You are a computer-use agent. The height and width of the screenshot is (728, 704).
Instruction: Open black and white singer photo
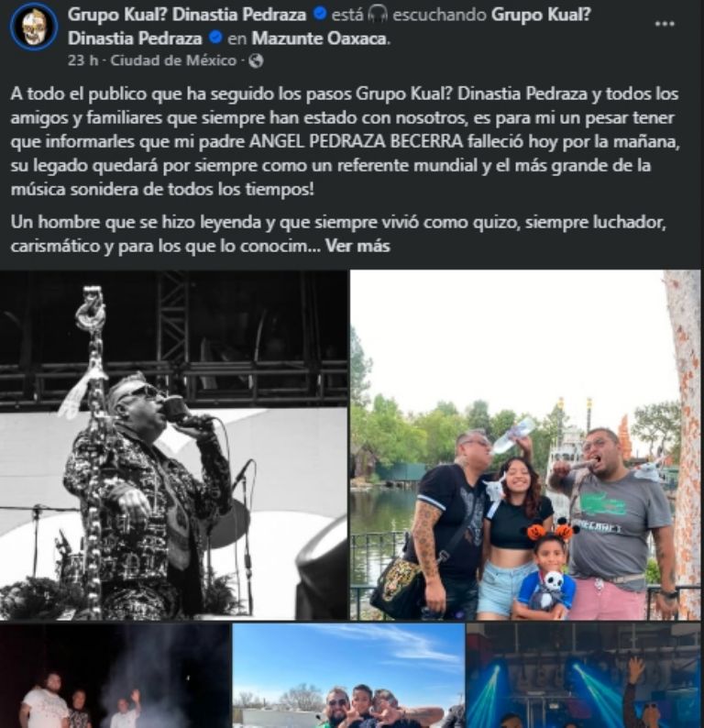(x=173, y=445)
